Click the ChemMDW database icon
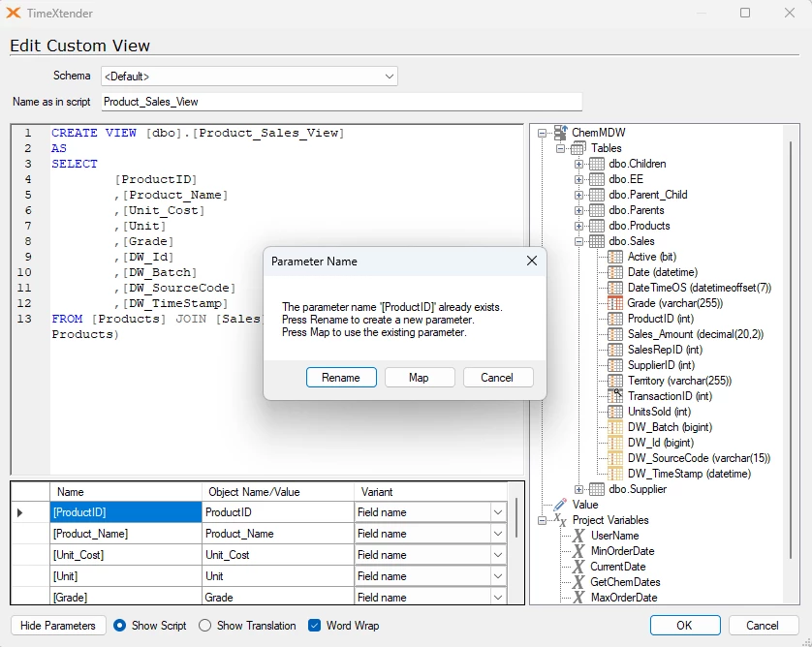Image resolution: width=812 pixels, height=647 pixels. click(x=561, y=133)
